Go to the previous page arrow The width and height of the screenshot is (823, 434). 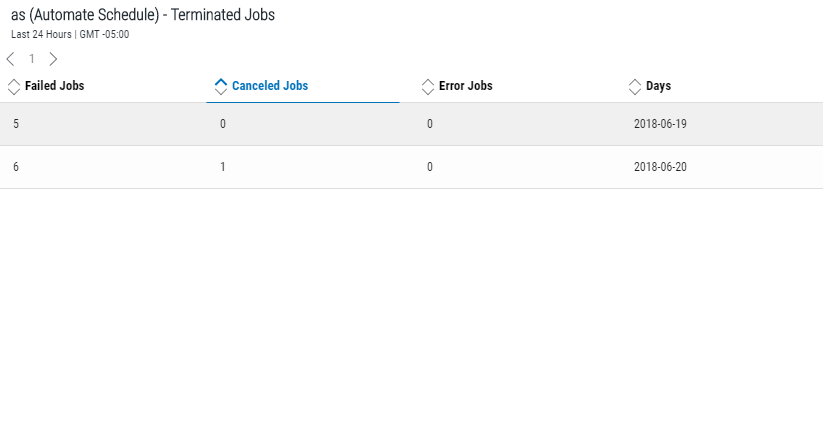click(x=10, y=59)
